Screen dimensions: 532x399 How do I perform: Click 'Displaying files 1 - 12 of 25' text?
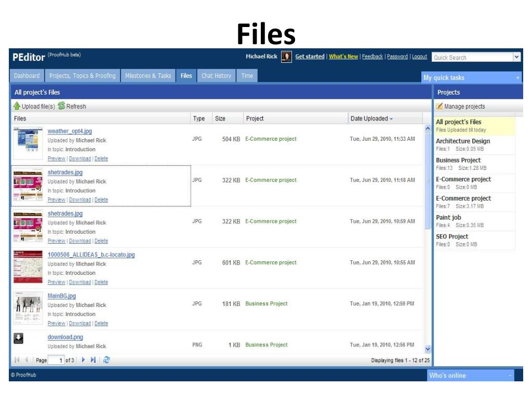pyautogui.click(x=401, y=361)
